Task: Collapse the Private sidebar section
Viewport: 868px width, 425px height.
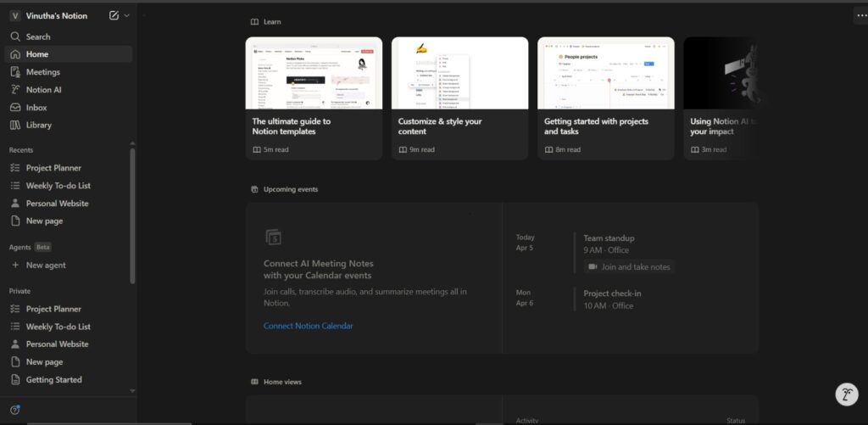Action: tap(19, 290)
